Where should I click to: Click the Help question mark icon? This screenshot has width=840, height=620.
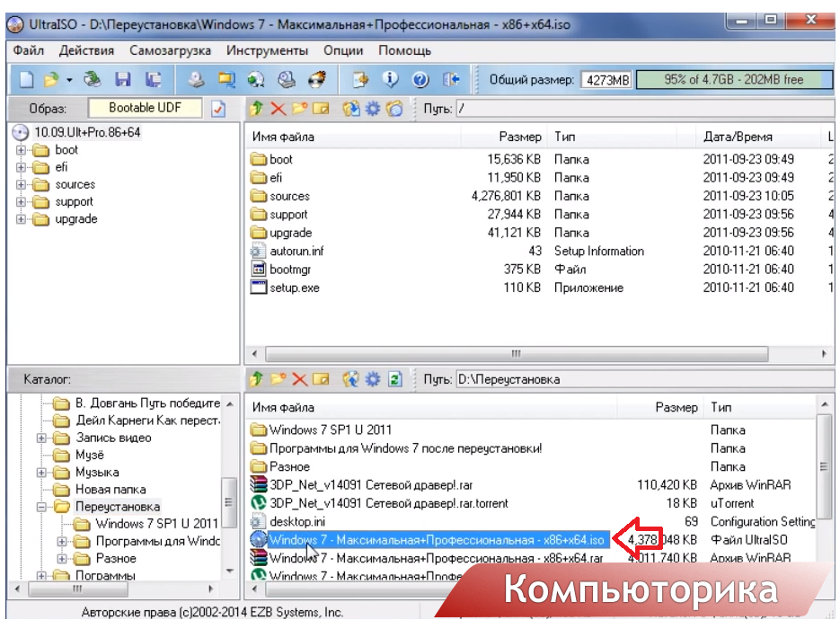420,80
